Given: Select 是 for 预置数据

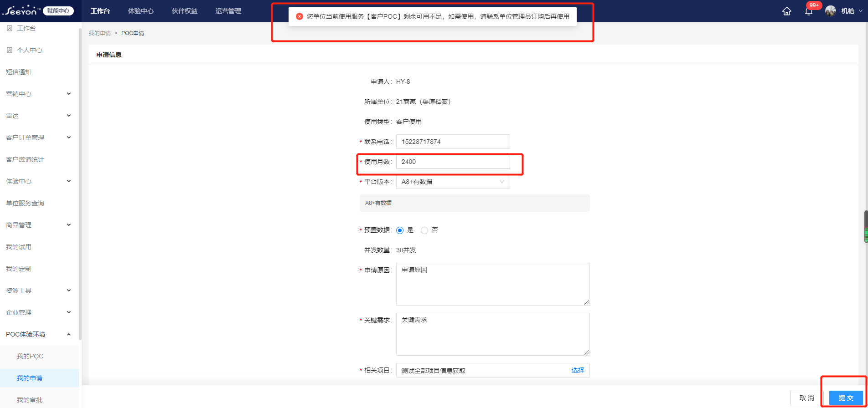Looking at the screenshot, I should point(400,230).
